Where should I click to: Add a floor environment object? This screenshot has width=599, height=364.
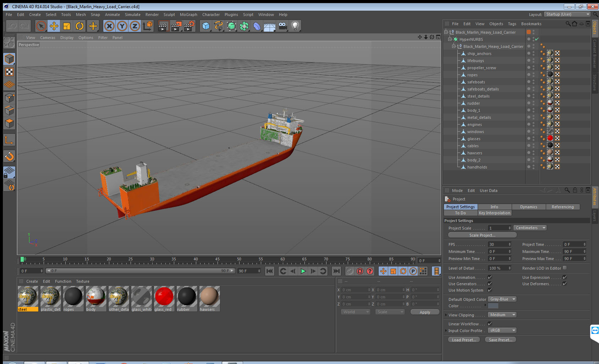click(270, 26)
